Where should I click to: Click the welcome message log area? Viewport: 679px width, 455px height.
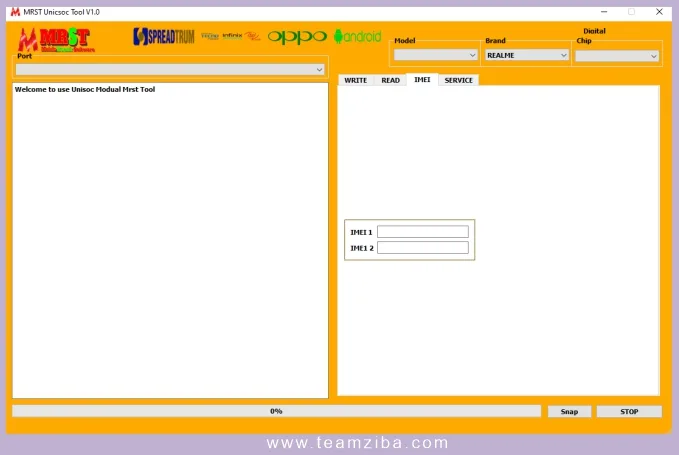(170, 240)
